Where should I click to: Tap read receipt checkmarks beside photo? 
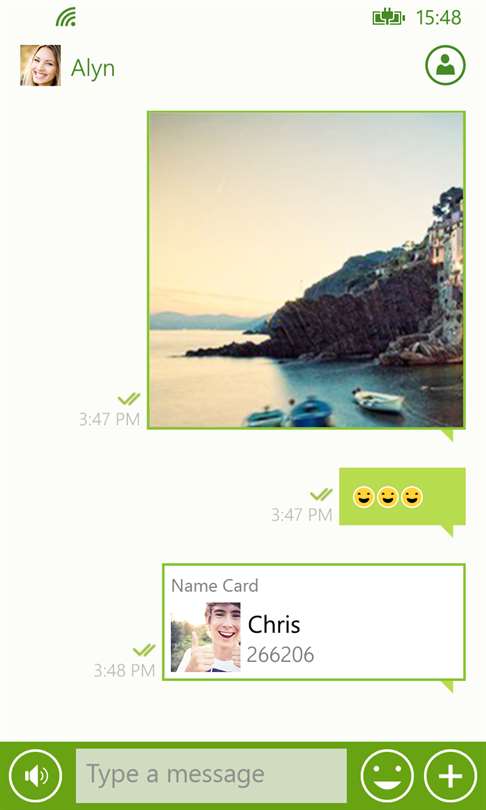[129, 399]
